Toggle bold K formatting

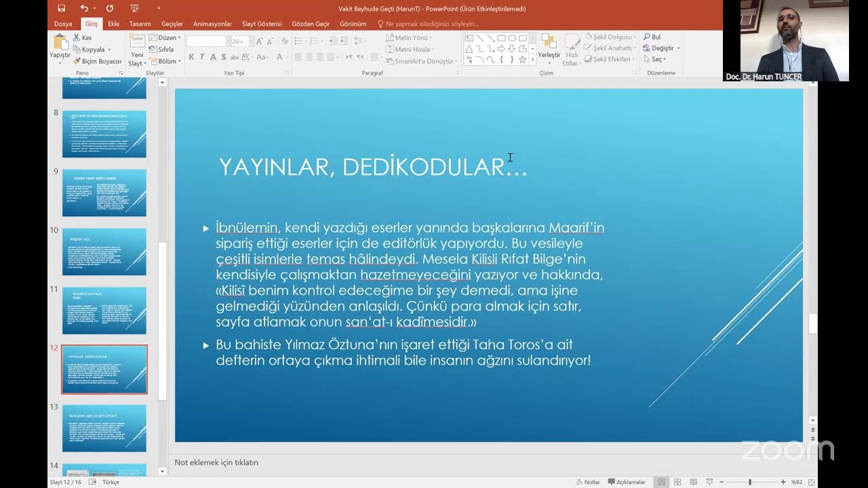tap(192, 57)
